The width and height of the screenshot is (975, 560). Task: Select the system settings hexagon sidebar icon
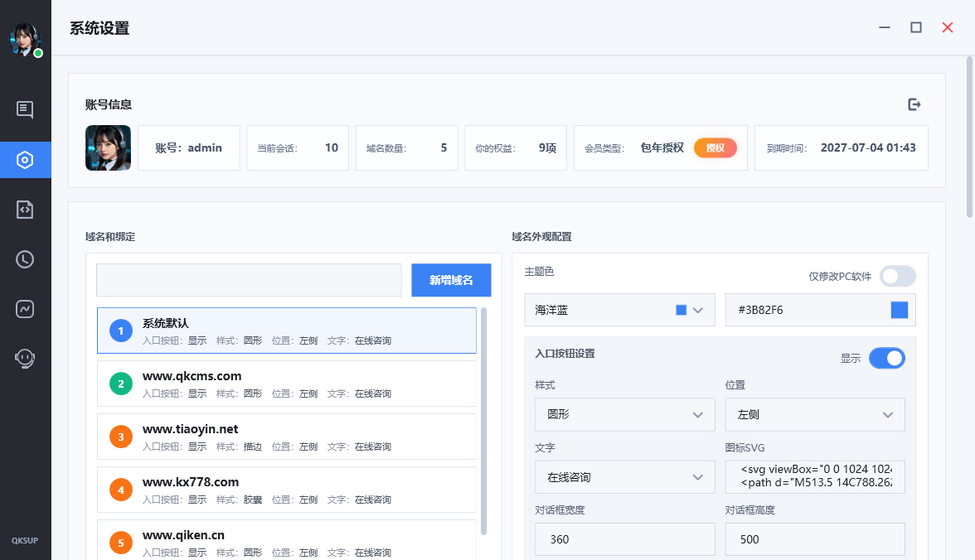click(x=25, y=160)
